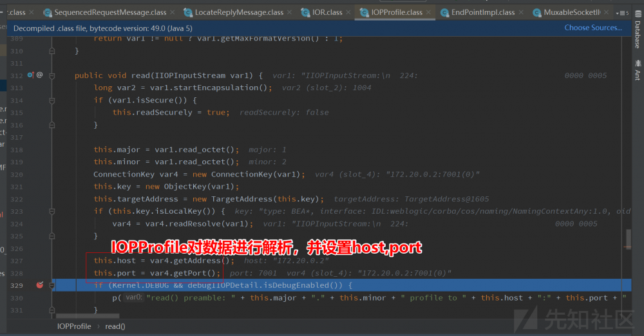Close the IOR.class tab
Screen dimensions: 644x336
tap(348, 12)
